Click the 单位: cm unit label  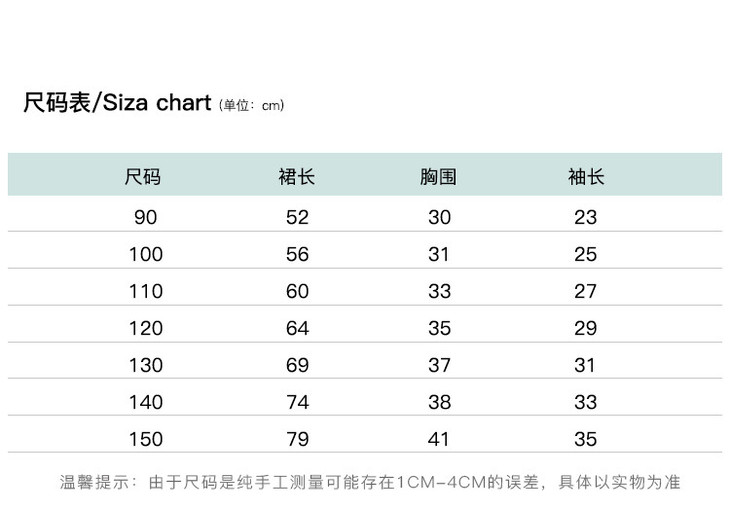(252, 105)
